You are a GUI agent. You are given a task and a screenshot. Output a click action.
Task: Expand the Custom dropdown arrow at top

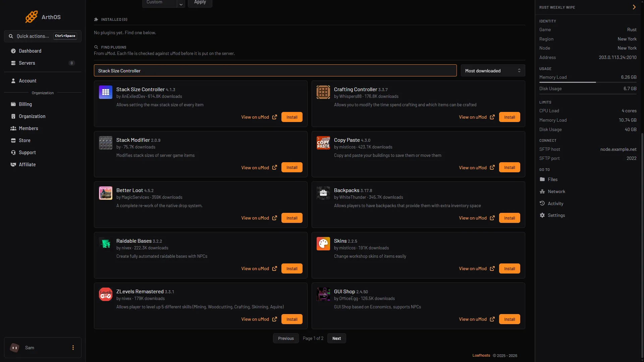(x=181, y=4)
